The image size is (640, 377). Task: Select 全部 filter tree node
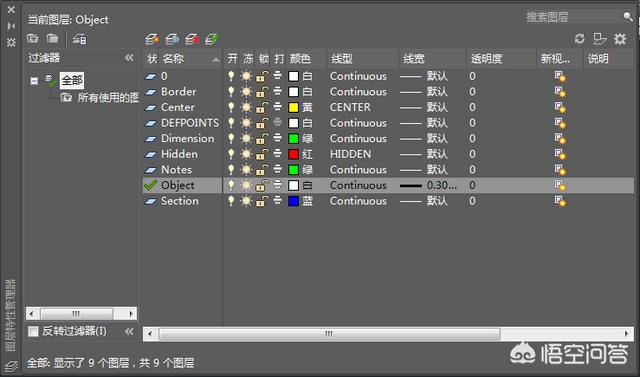coord(72,80)
